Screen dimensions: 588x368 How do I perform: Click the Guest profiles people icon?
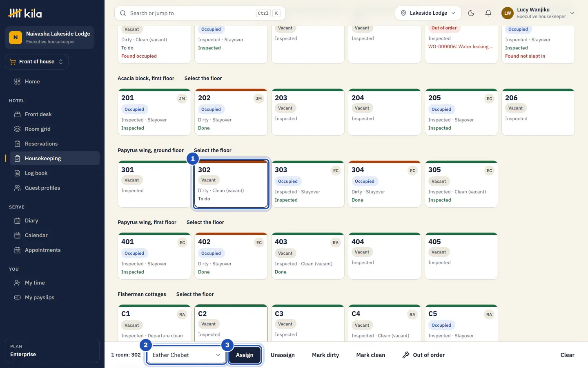click(17, 188)
